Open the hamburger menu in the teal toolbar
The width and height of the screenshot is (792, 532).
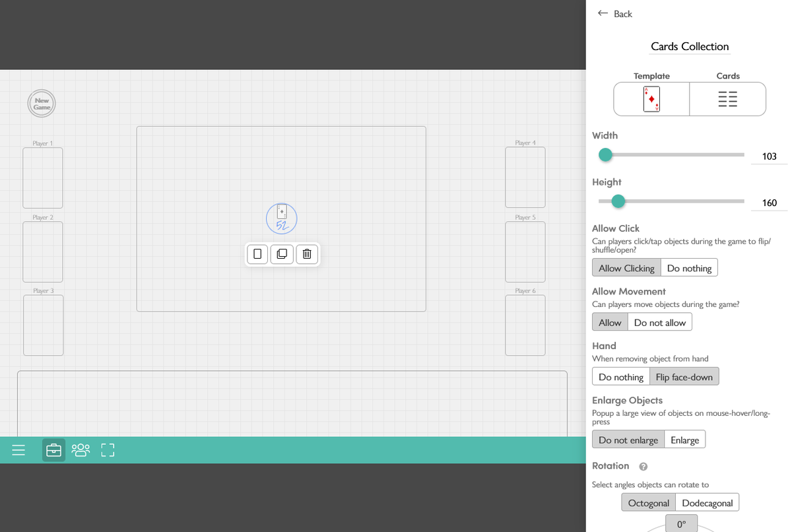point(18,449)
